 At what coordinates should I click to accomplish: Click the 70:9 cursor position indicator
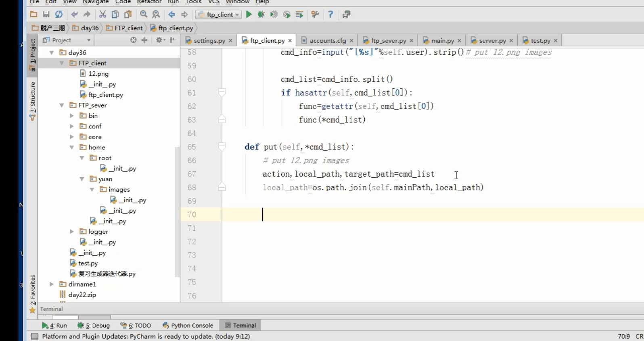coord(623,336)
